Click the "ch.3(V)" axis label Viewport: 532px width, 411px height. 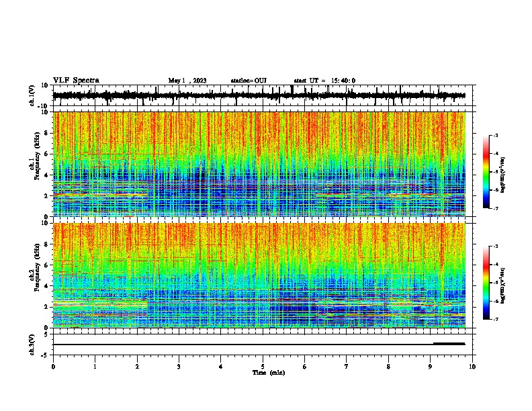(x=32, y=345)
